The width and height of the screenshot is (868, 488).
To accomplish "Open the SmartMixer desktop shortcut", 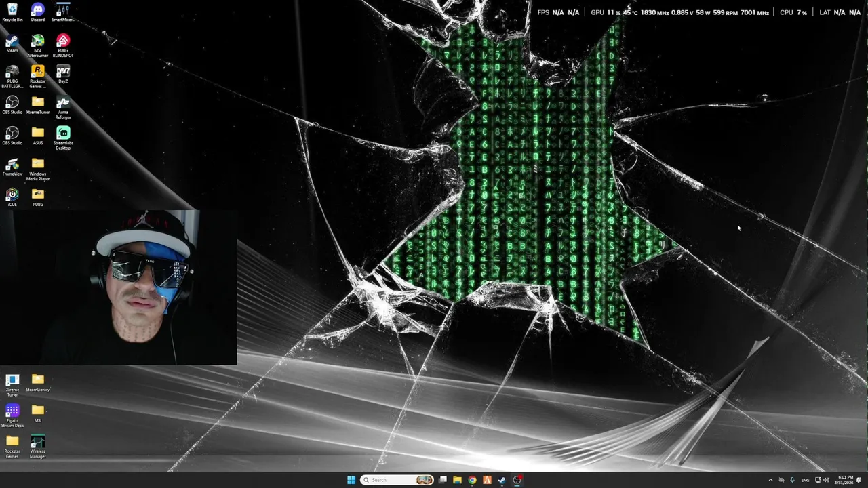I will 63,12.
